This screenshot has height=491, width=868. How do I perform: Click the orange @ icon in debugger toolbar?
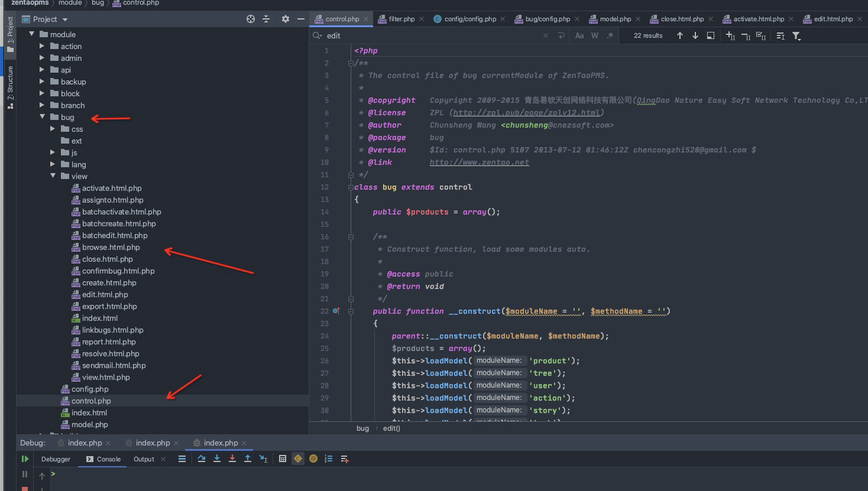tap(313, 459)
